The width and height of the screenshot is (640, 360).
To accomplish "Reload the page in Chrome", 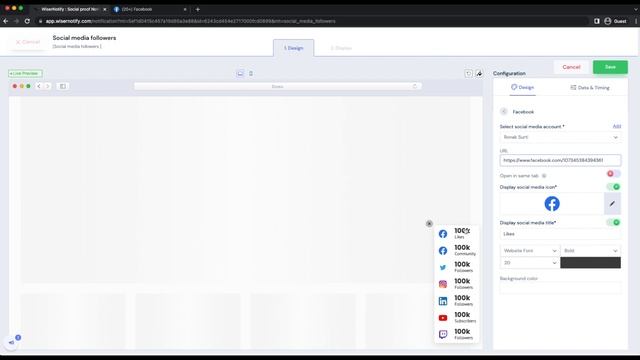I will [27, 21].
